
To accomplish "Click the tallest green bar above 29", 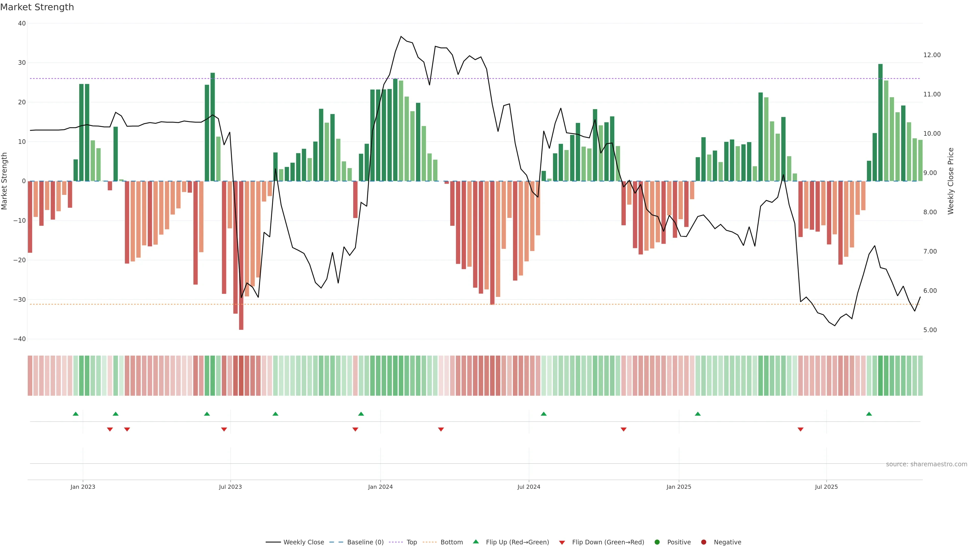I will tap(880, 122).
